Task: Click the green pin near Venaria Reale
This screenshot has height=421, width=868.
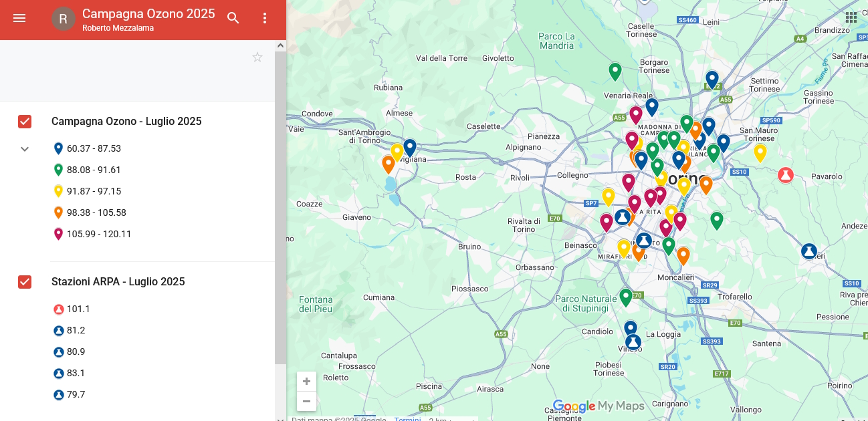Action: [615, 71]
